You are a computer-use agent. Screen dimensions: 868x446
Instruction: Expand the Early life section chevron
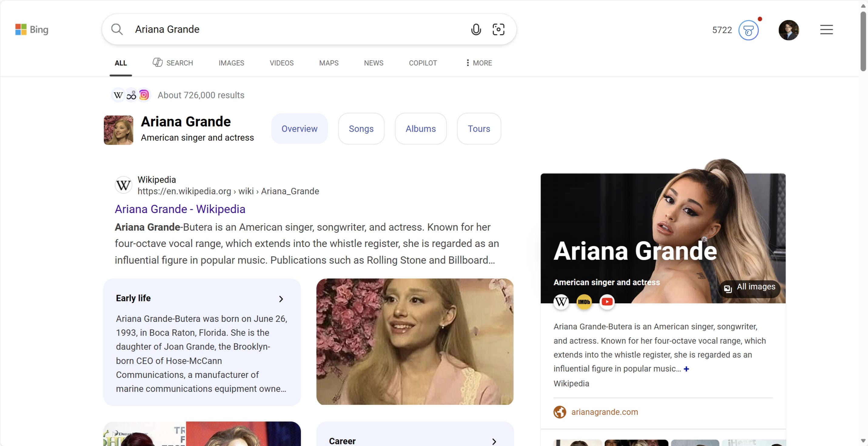click(x=281, y=299)
